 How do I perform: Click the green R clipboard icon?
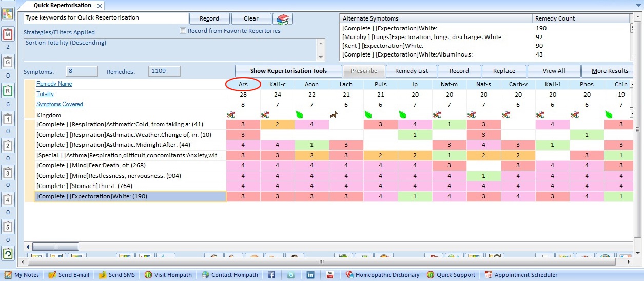click(x=8, y=92)
